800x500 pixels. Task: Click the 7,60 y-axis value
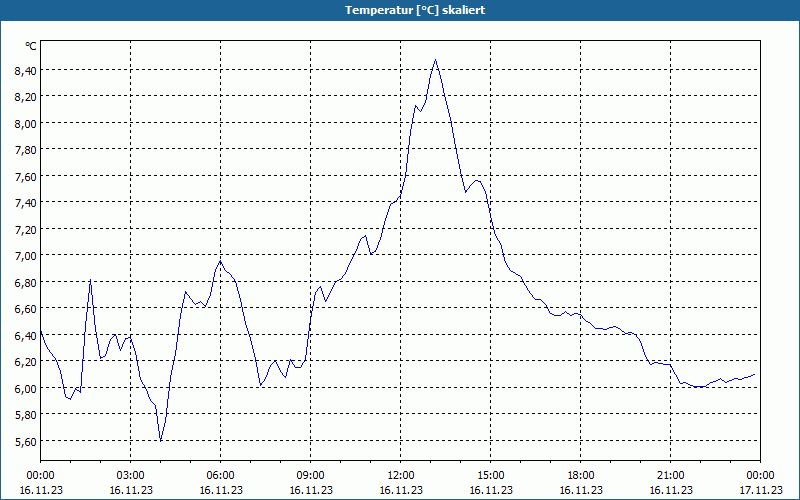(x=26, y=177)
